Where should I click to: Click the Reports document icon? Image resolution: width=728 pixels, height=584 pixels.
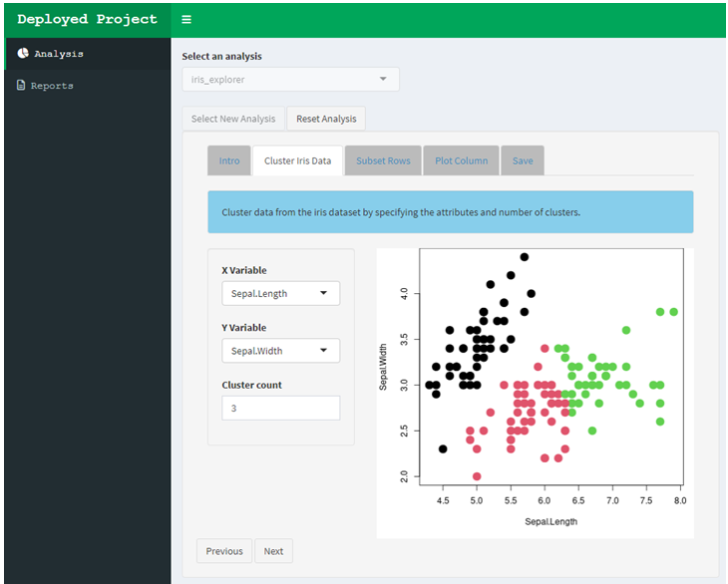click(22, 86)
